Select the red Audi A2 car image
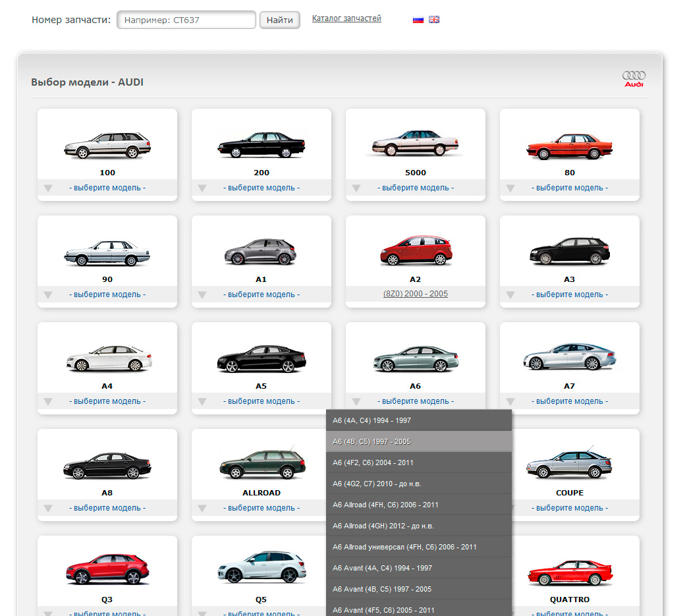This screenshot has height=616, width=687. click(x=416, y=251)
